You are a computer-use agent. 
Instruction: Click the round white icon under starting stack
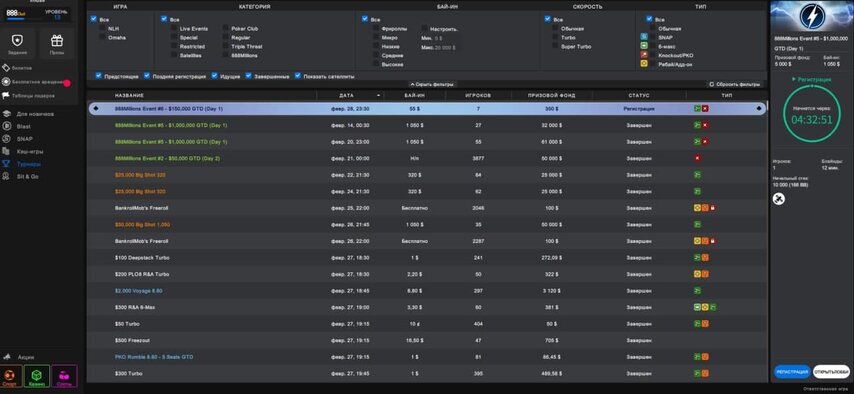pos(779,200)
